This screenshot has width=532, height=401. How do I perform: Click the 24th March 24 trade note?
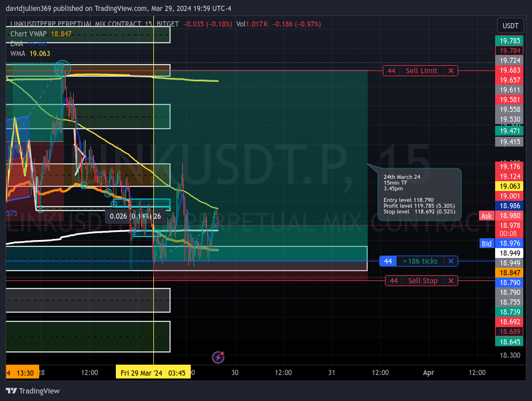point(420,194)
